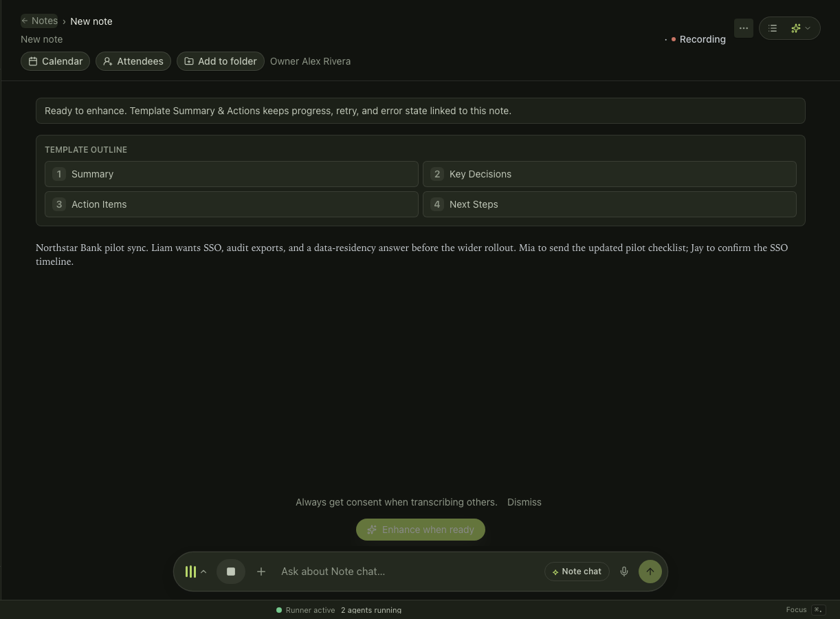Toggle the Note chat chip
Screen dimensions: 840x619
[x=577, y=572]
